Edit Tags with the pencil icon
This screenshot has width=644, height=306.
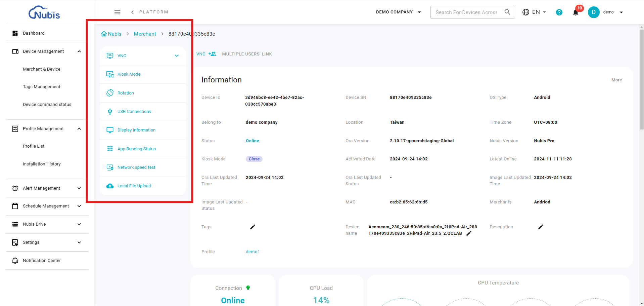[x=253, y=227]
